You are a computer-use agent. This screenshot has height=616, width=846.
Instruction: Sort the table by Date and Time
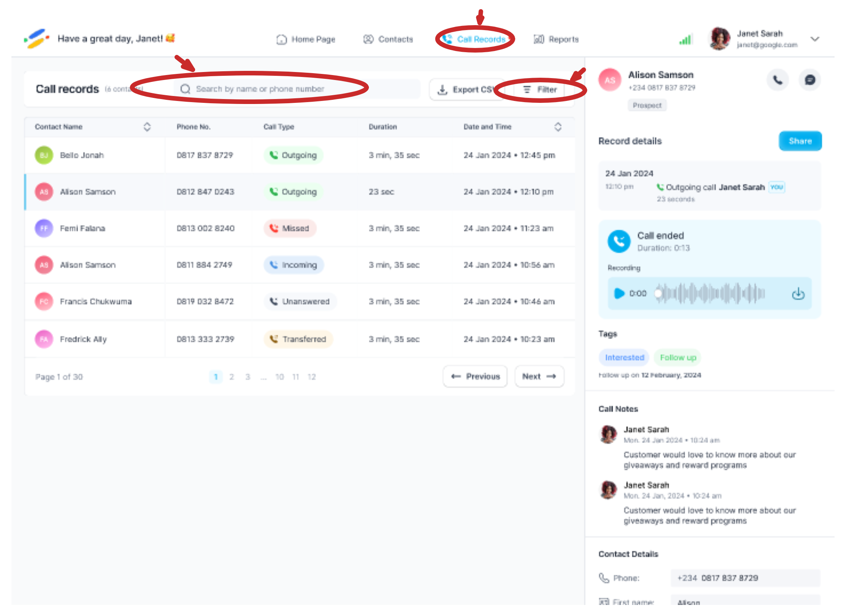pyautogui.click(x=558, y=127)
